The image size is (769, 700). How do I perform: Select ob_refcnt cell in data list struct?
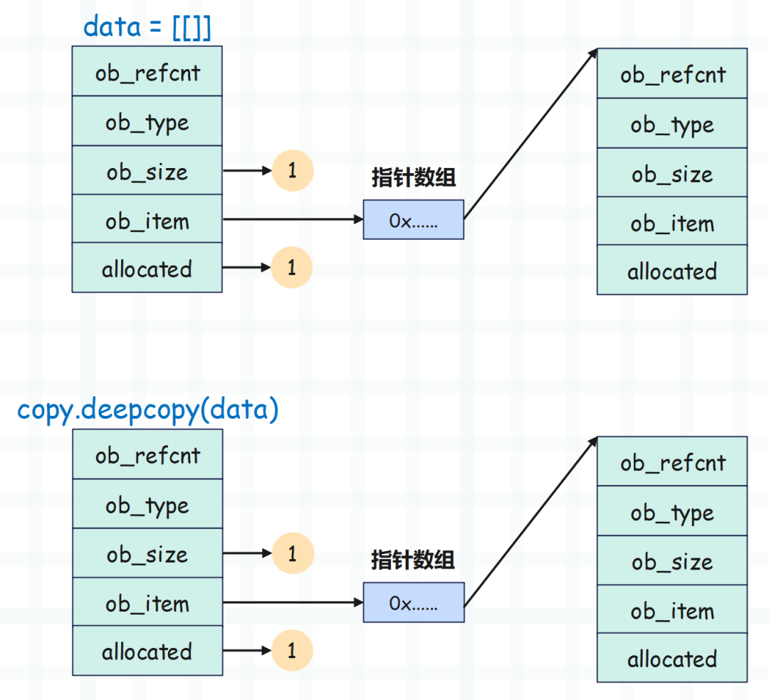click(x=147, y=72)
